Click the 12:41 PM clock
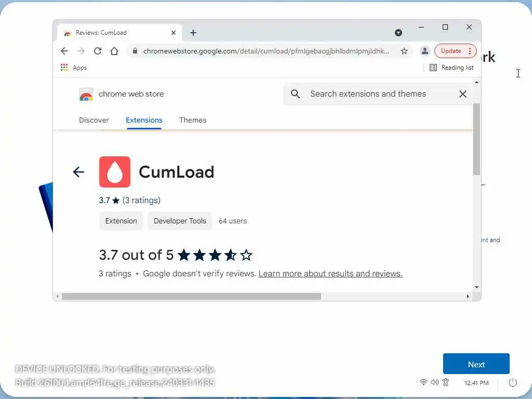 click(476, 383)
